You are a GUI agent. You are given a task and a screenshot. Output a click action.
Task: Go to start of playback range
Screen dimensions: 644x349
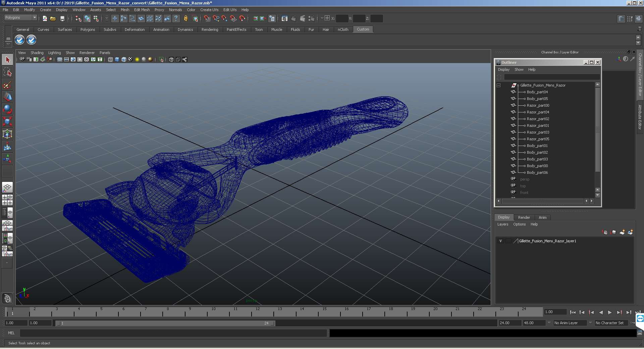573,312
